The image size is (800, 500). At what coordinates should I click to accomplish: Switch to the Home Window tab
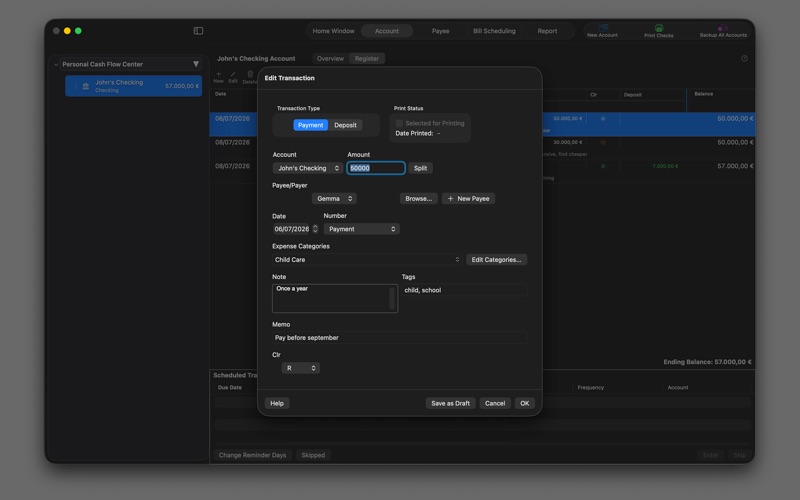pos(333,31)
